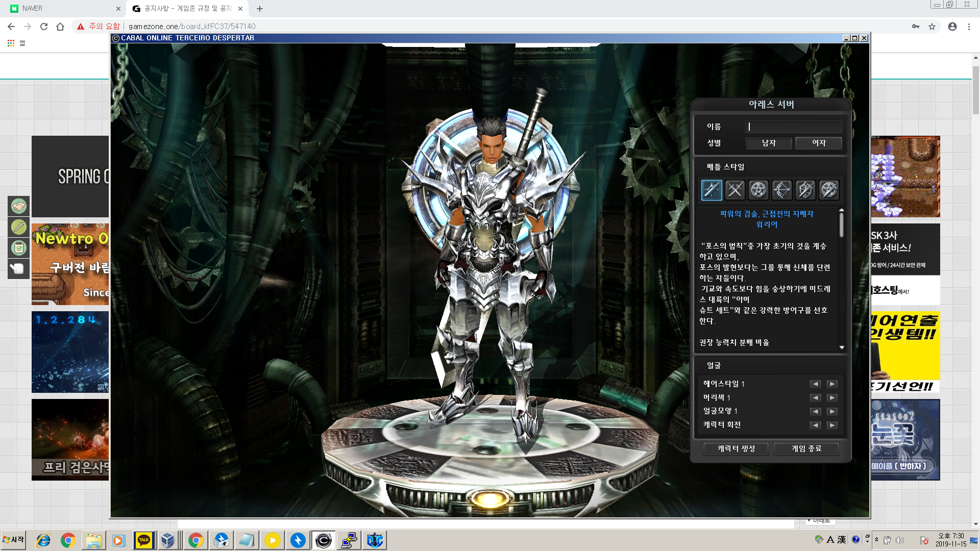
Task: Choose female gender 여자
Action: (819, 143)
